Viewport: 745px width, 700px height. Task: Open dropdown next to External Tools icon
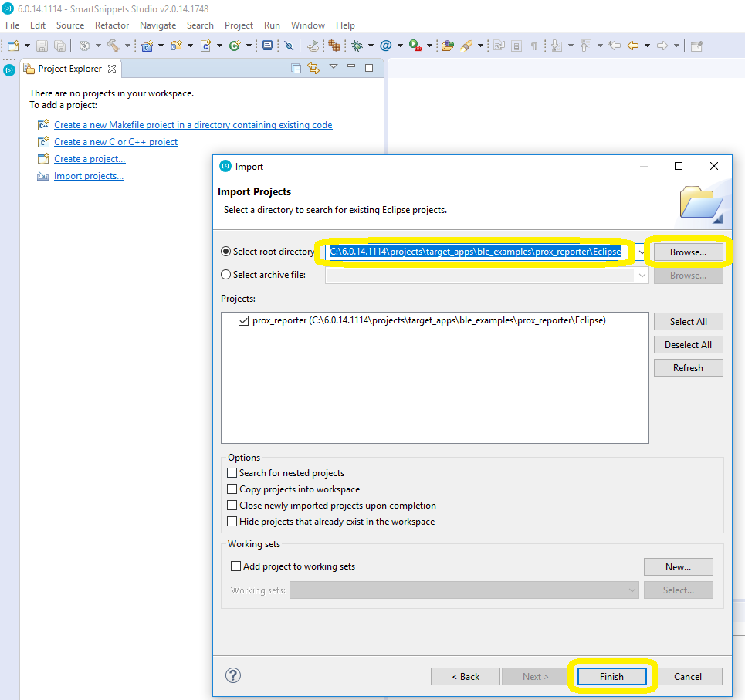(429, 46)
